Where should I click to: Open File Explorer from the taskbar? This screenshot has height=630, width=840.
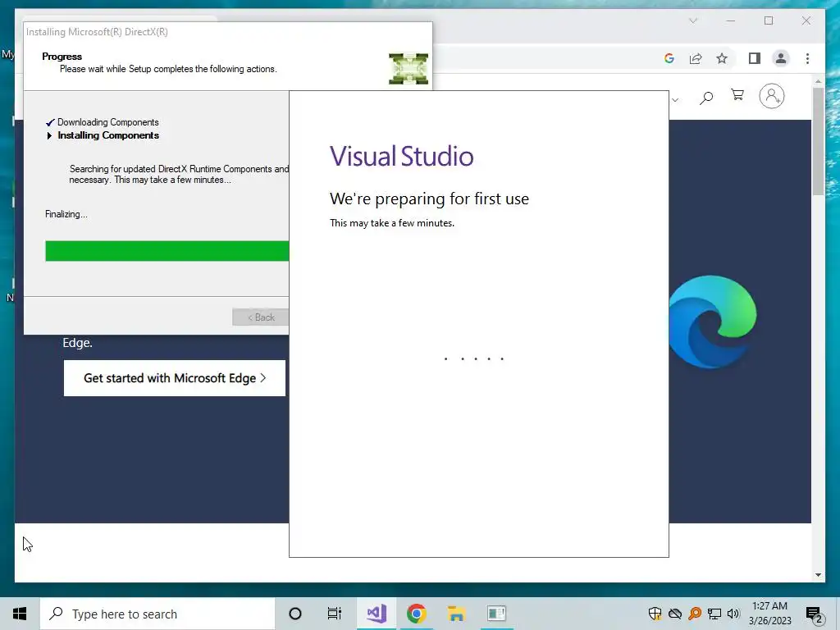pos(456,614)
